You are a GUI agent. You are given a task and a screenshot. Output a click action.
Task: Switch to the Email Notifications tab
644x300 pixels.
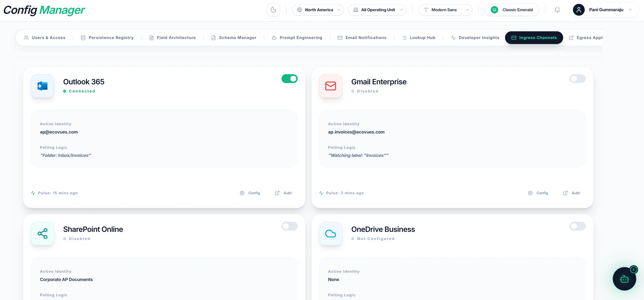(362, 38)
